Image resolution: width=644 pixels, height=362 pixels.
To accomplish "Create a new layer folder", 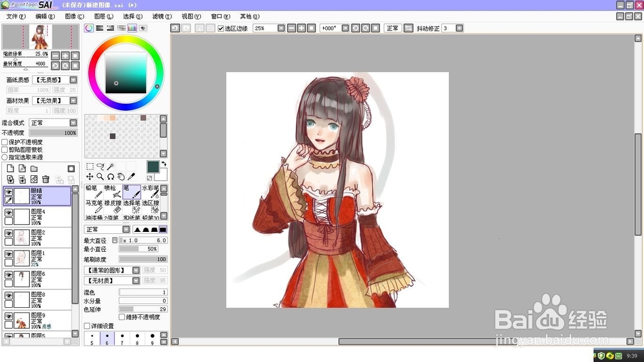I will tap(34, 169).
